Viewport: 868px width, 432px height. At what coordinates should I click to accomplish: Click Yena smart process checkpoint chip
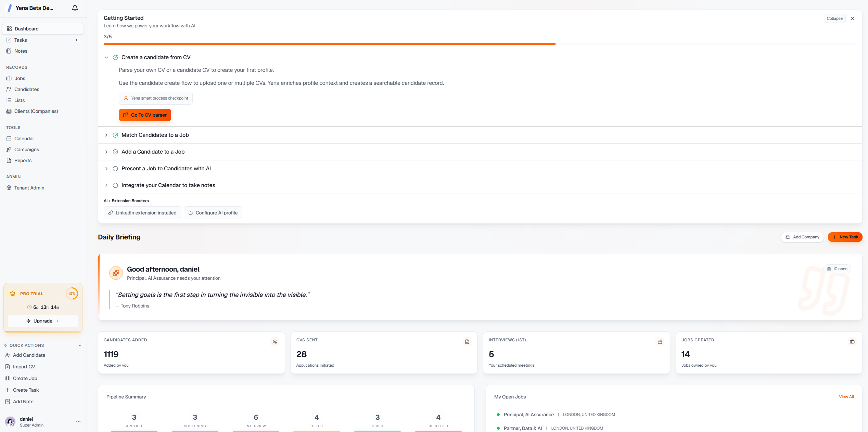pyautogui.click(x=156, y=98)
